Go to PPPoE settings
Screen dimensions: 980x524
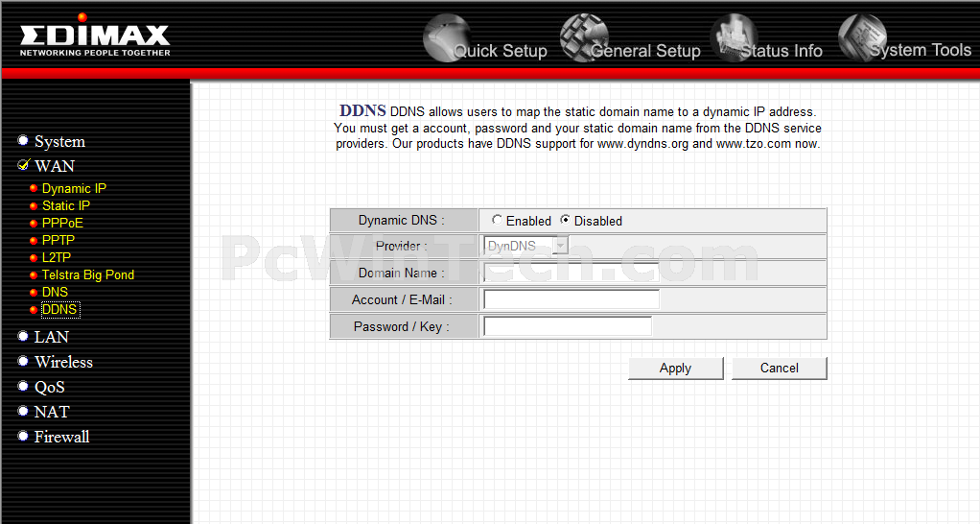[62, 224]
